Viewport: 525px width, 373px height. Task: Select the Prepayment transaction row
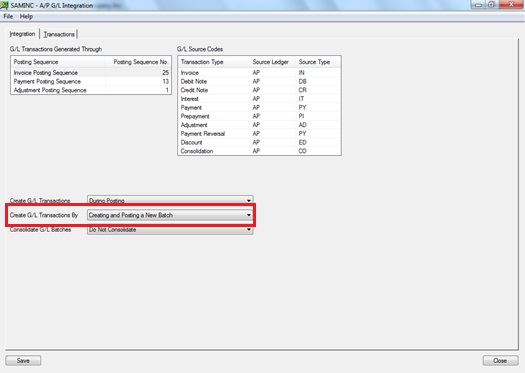click(x=259, y=116)
